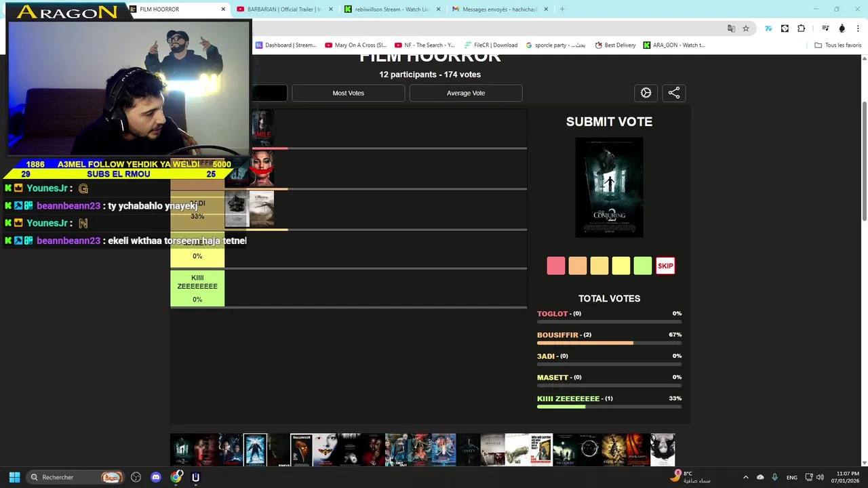The width and height of the screenshot is (868, 488).
Task: Click the Smile poster in the top tier row
Action: point(263,127)
